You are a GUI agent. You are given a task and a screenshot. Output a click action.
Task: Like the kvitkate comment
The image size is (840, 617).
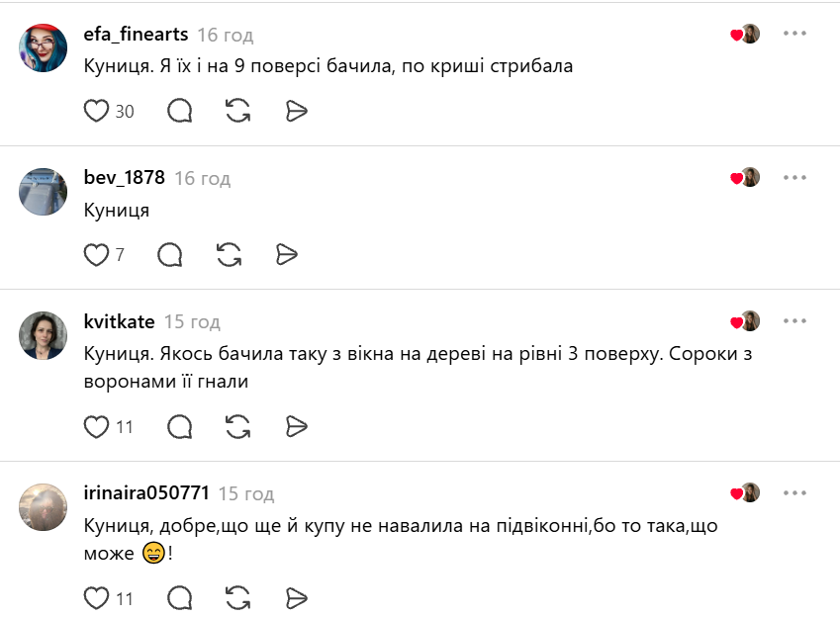coord(96,427)
